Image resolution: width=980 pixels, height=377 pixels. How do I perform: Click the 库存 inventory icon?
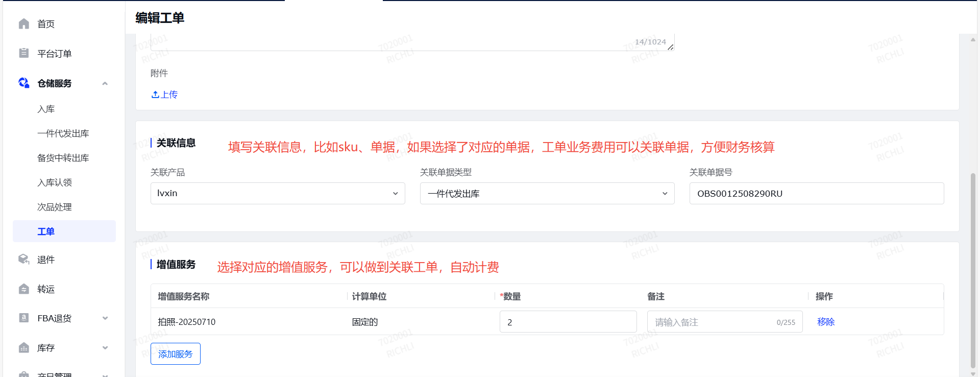click(23, 348)
